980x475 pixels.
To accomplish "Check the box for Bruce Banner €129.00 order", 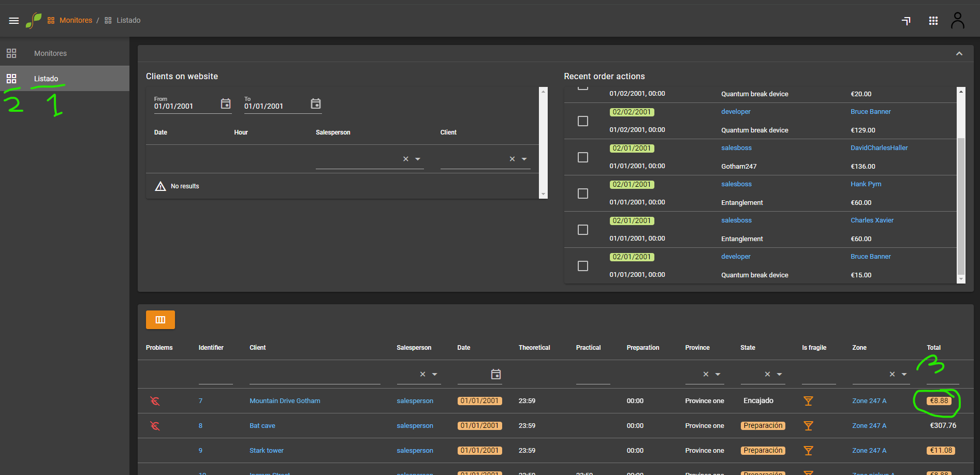I will pos(583,121).
